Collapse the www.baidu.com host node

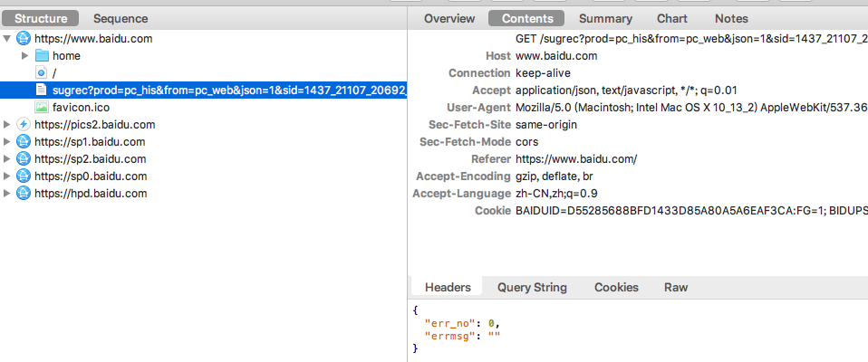pos(8,39)
